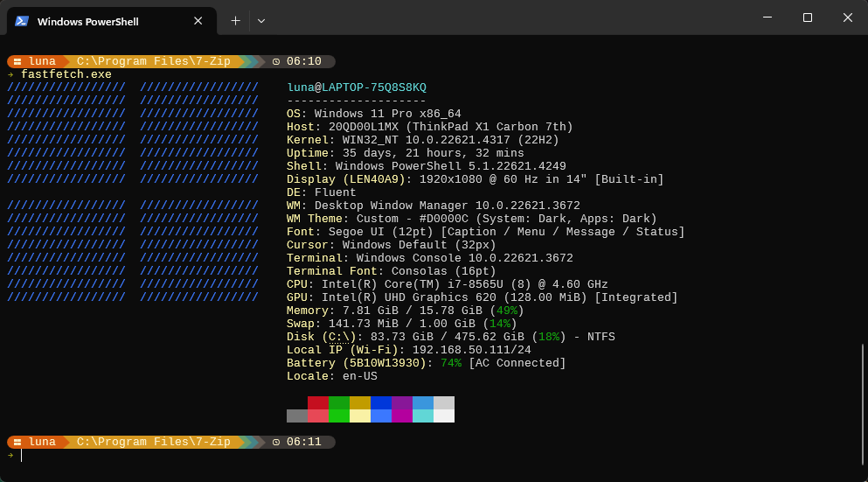
Task: Click the Battery 74% value
Action: pos(450,363)
